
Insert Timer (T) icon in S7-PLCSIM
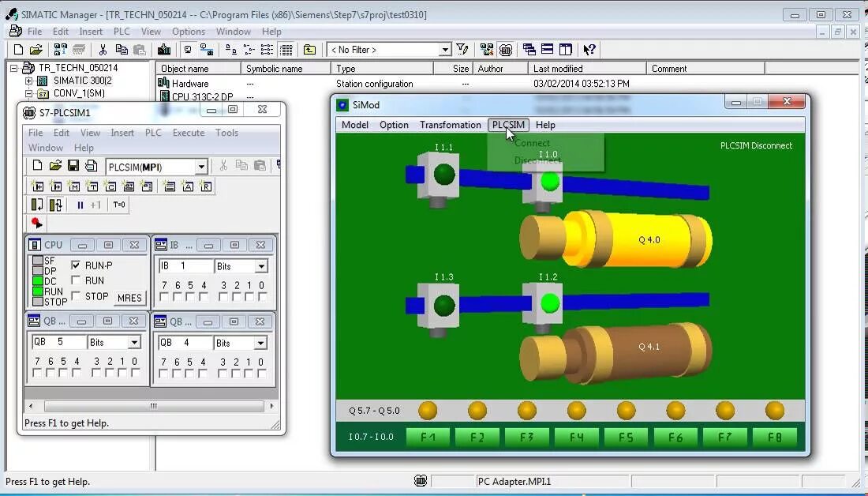coord(92,186)
